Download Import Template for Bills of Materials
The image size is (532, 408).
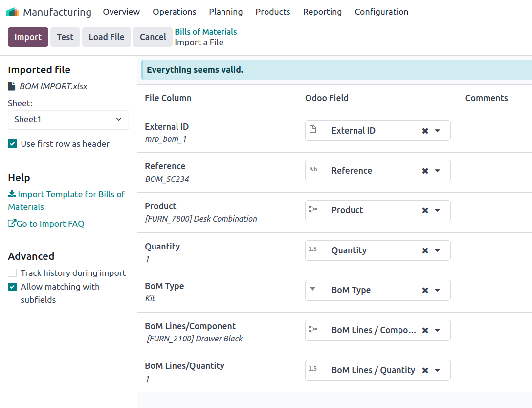tap(66, 200)
